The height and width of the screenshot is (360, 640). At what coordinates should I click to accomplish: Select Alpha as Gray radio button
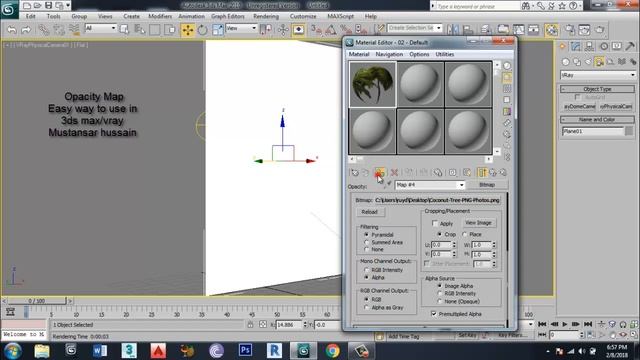367,307
